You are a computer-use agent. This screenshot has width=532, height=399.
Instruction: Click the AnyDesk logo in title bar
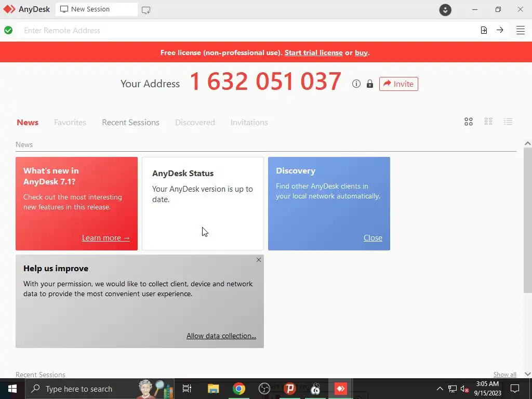(x=9, y=9)
